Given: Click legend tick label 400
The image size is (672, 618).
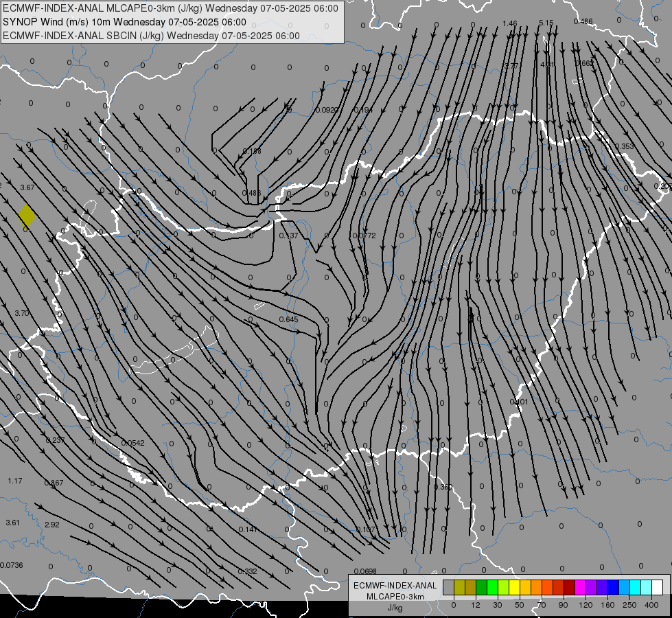Looking at the screenshot, I should point(651,605).
